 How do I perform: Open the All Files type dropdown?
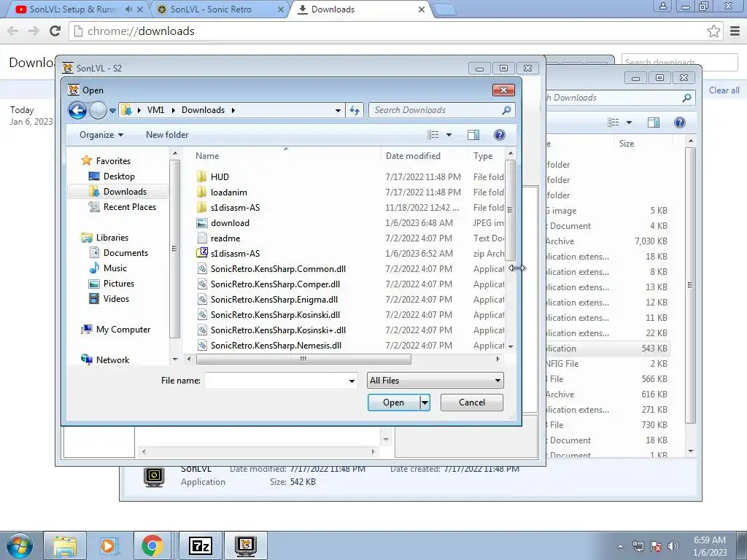(435, 381)
